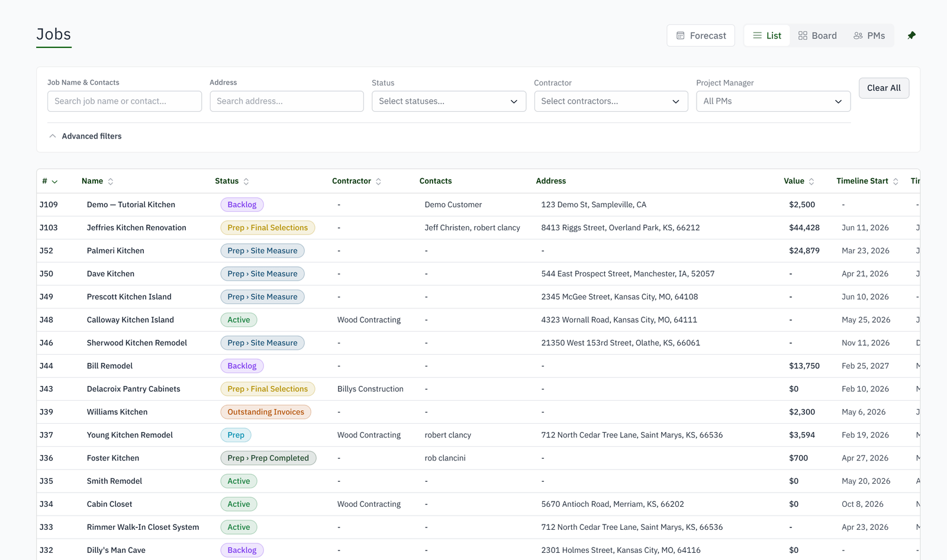Click Outstanding Invoices status badge
This screenshot has width=947, height=560.
click(x=266, y=413)
